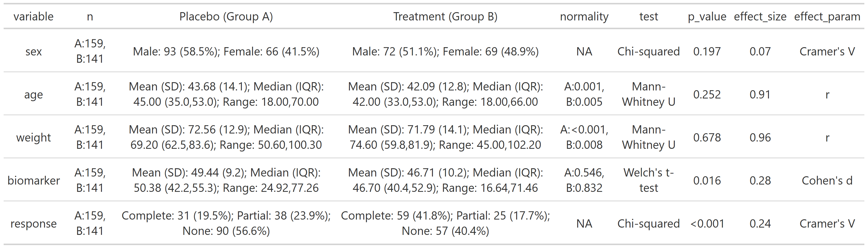Viewport: 868px width, 248px height.
Task: Select the 'Treatment (Group B)' column header
Action: pos(445,17)
